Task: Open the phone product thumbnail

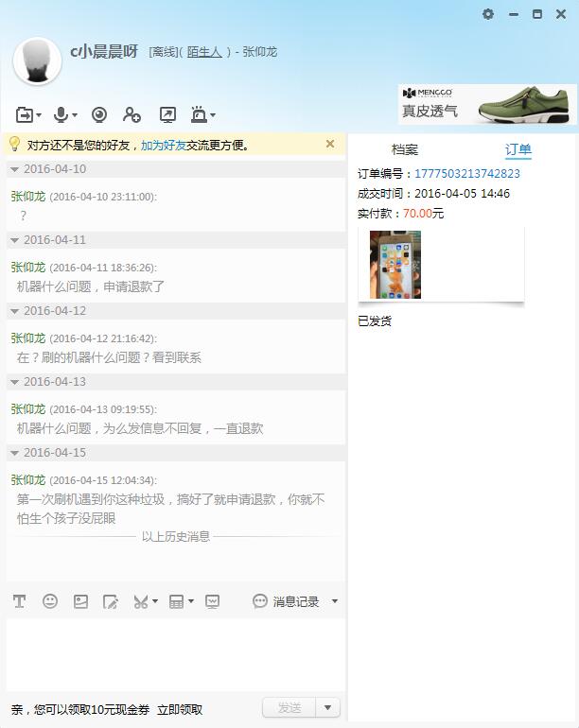Action: 395,265
